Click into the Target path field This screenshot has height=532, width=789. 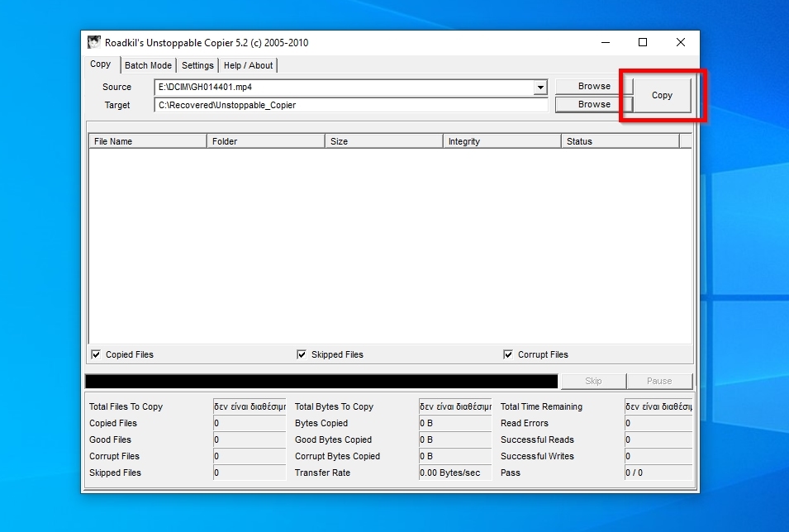[351, 105]
